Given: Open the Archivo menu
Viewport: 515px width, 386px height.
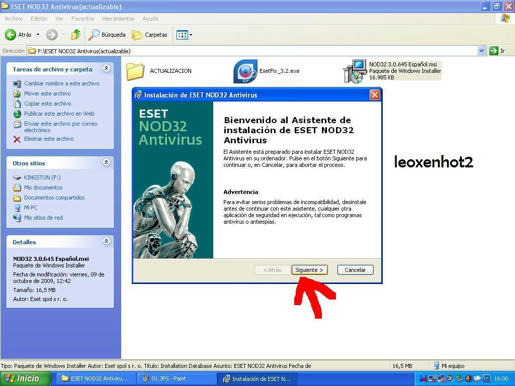Looking at the screenshot, I should coord(14,19).
